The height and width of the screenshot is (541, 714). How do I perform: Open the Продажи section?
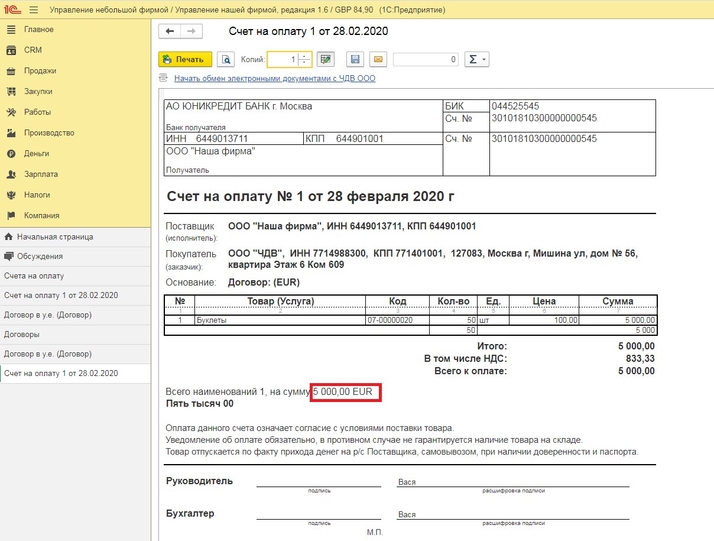[x=40, y=71]
